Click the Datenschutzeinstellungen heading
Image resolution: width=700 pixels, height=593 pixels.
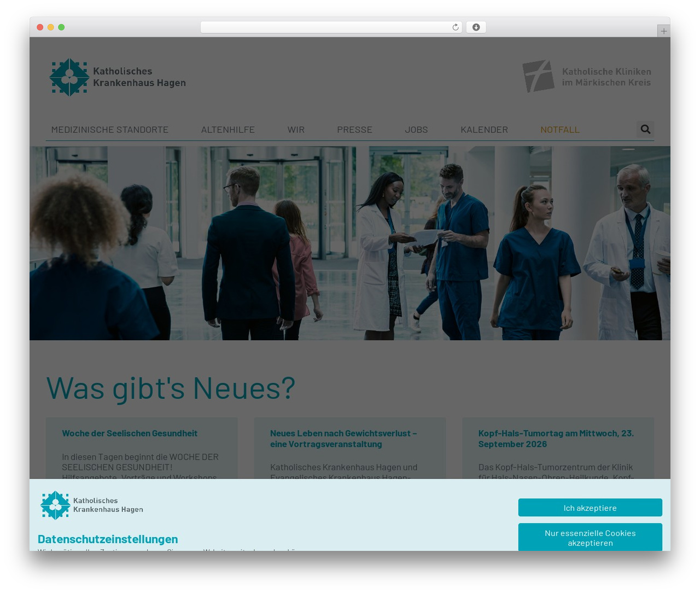click(x=108, y=539)
